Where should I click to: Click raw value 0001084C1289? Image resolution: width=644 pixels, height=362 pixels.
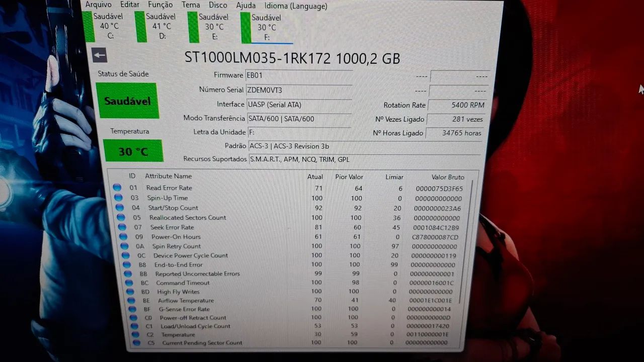[x=436, y=227]
